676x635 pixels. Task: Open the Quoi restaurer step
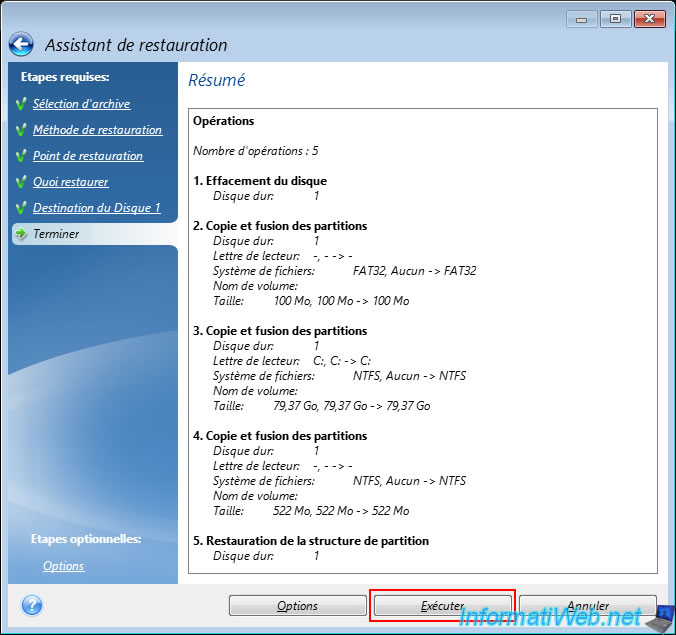70,182
